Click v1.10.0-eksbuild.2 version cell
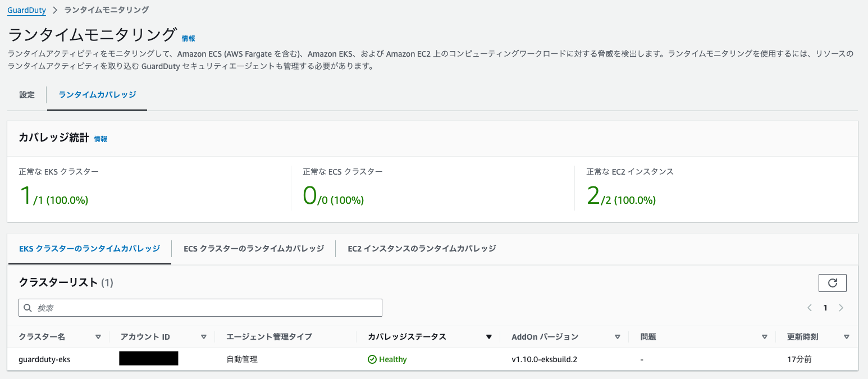 [545, 359]
